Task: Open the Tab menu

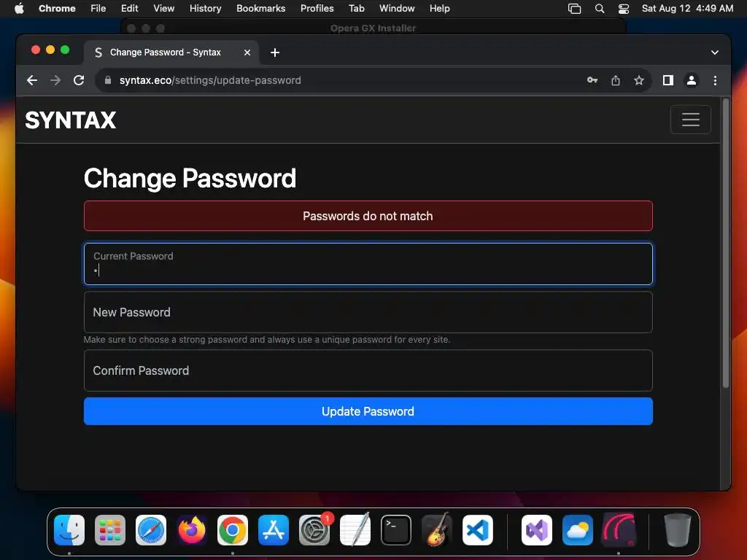Action: 356,9
